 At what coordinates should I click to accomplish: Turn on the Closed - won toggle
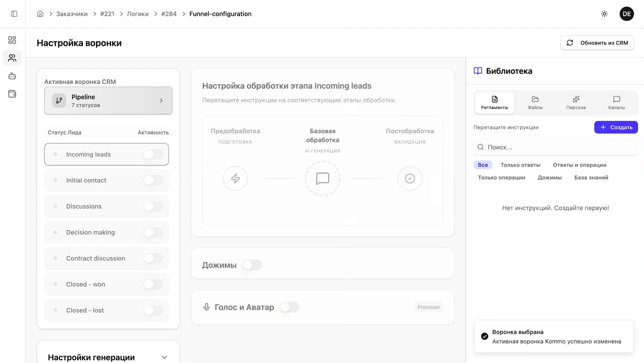(x=153, y=284)
